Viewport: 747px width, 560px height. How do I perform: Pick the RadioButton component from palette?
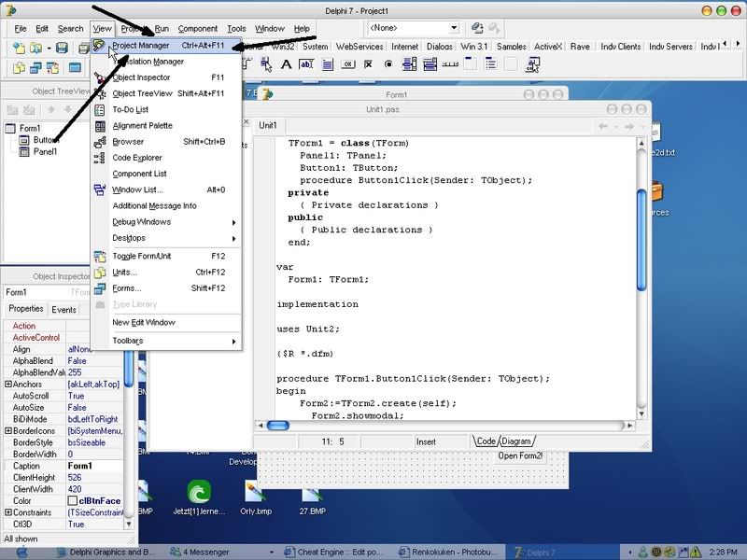(389, 64)
